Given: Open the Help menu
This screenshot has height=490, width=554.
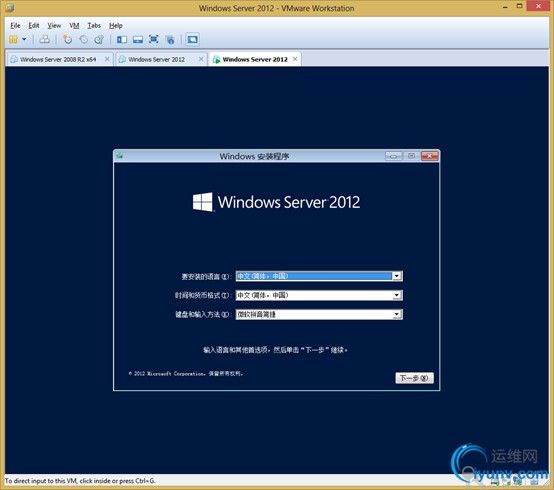Looking at the screenshot, I should point(116,25).
